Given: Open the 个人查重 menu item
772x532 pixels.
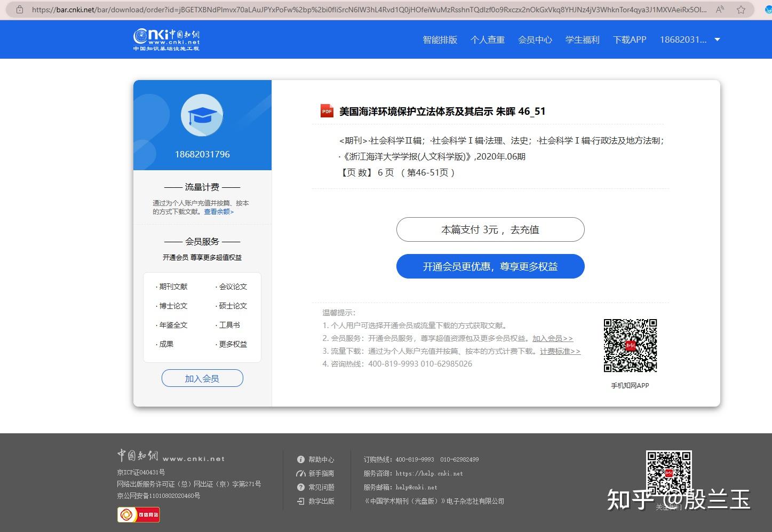Looking at the screenshot, I should pyautogui.click(x=488, y=39).
